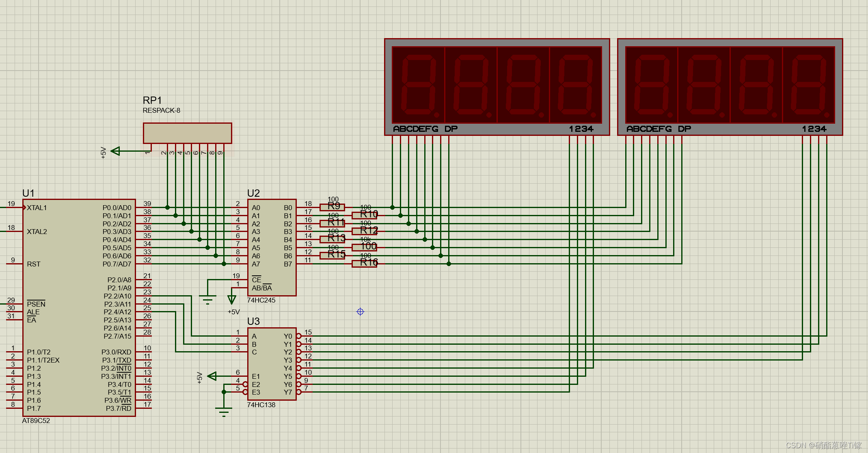Click resistor R9 on the B0 line

[x=333, y=207]
